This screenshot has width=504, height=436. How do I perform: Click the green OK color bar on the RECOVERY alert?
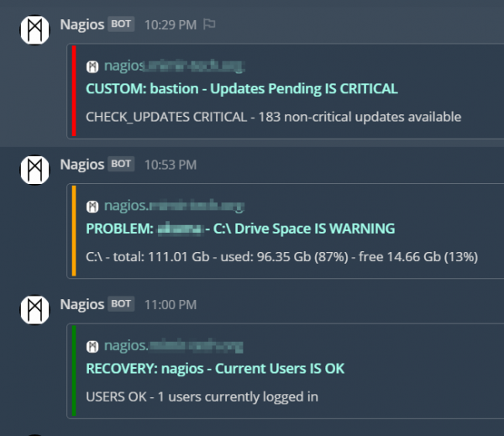pos(74,371)
